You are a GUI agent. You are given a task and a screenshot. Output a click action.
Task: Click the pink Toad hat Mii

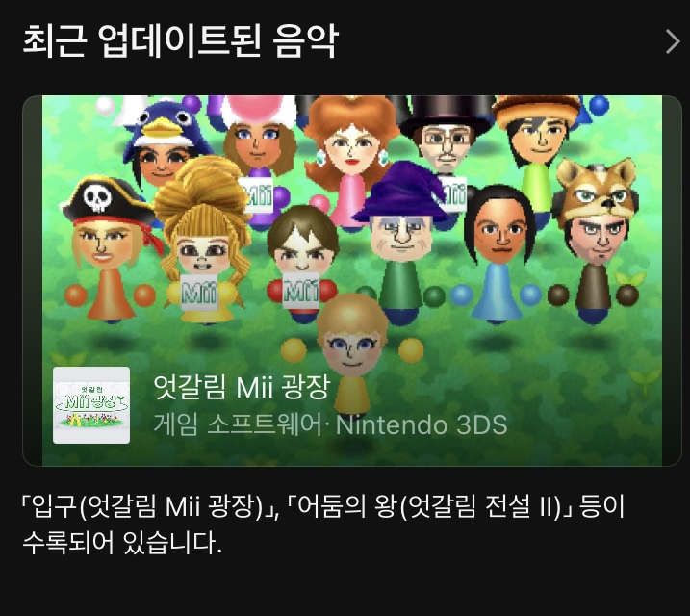click(x=260, y=145)
